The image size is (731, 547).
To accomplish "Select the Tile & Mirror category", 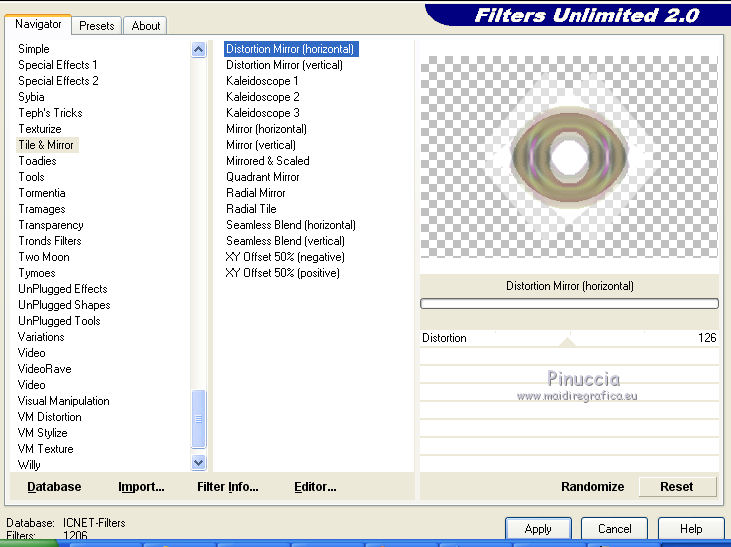I will [x=46, y=145].
